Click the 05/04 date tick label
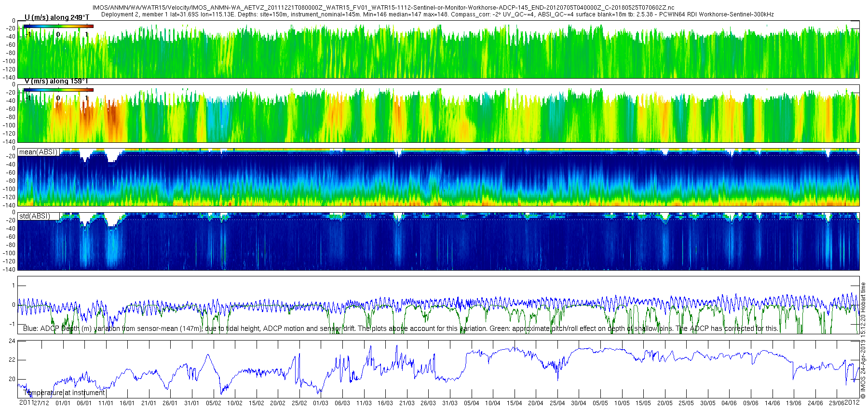Viewport: 868px width, 410px height. (471, 403)
